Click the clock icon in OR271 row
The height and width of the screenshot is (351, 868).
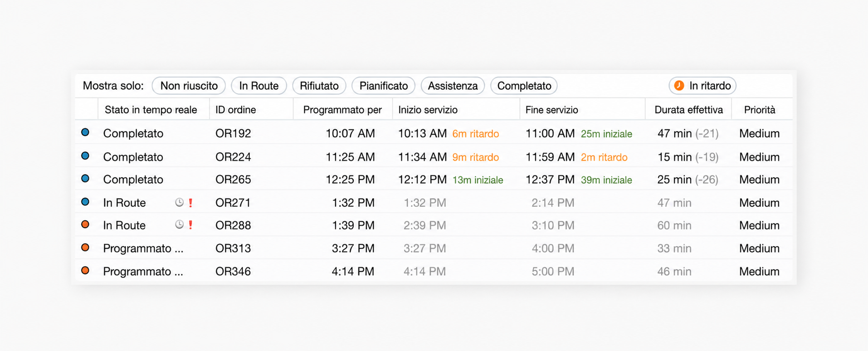pyautogui.click(x=180, y=202)
